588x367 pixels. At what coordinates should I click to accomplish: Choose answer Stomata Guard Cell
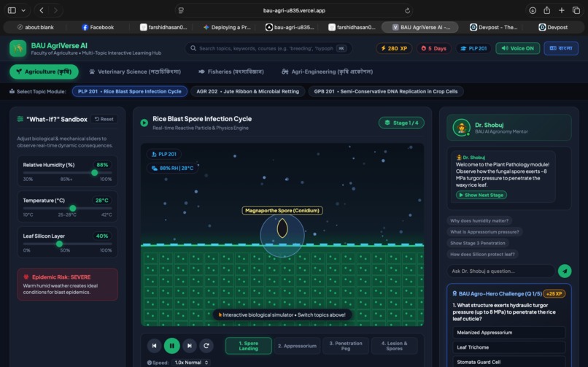[x=508, y=362]
